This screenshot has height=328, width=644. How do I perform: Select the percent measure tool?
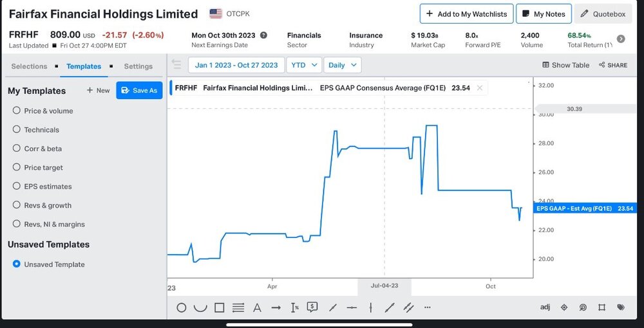(x=294, y=307)
